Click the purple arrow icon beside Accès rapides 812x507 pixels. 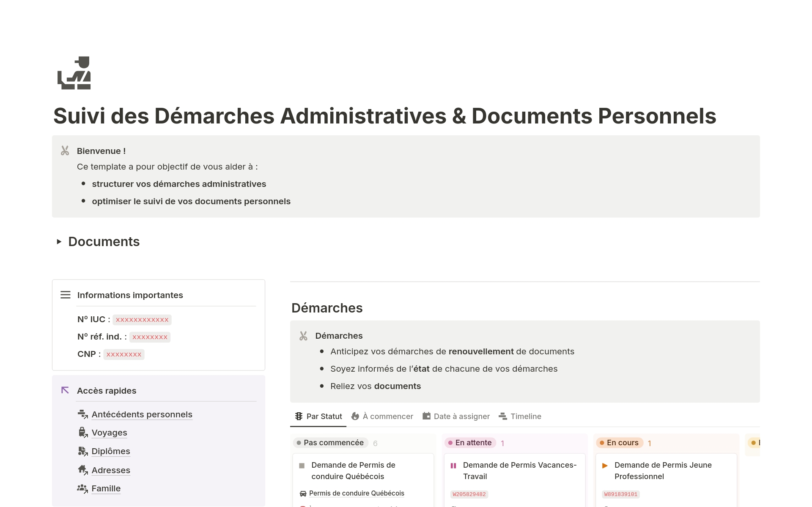(65, 390)
